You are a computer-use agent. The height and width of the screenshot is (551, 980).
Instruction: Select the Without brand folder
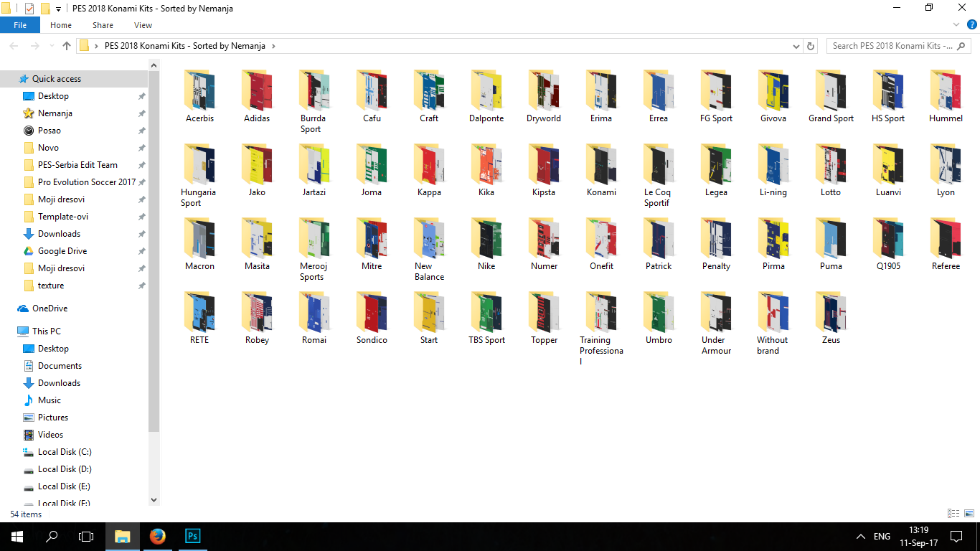[x=773, y=324]
